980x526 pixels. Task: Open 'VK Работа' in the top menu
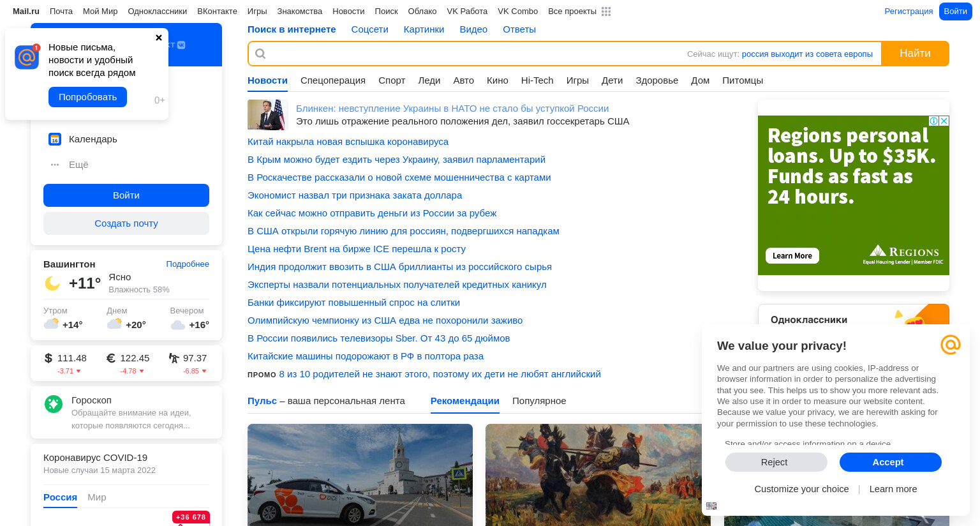click(x=467, y=11)
